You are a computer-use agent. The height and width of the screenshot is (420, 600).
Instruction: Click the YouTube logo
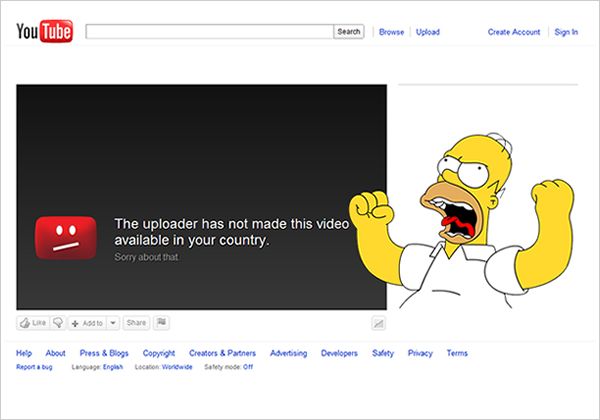click(x=44, y=32)
